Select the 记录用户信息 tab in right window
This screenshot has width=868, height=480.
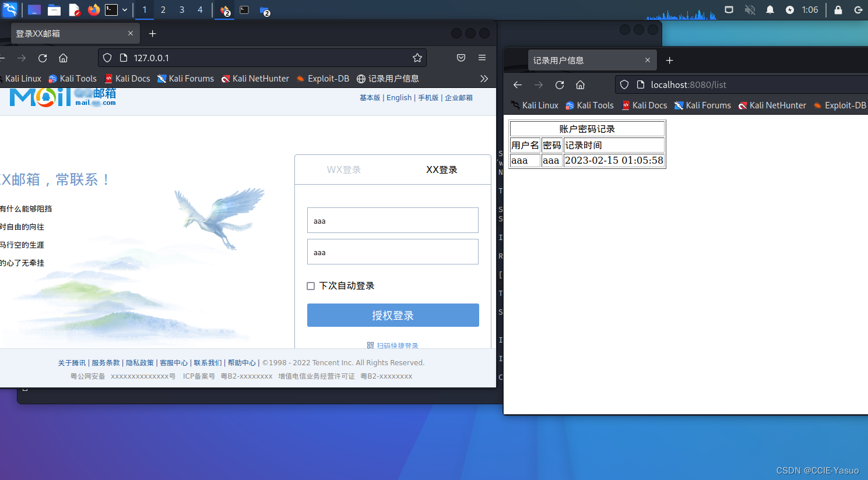click(x=592, y=60)
